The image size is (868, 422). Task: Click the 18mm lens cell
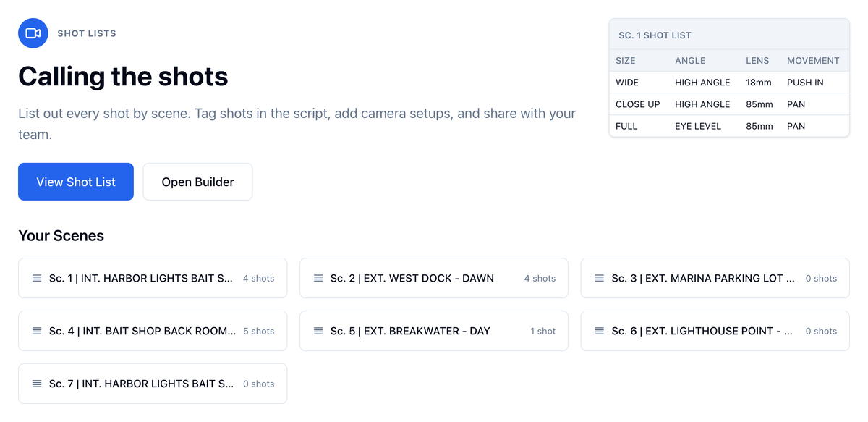759,83
